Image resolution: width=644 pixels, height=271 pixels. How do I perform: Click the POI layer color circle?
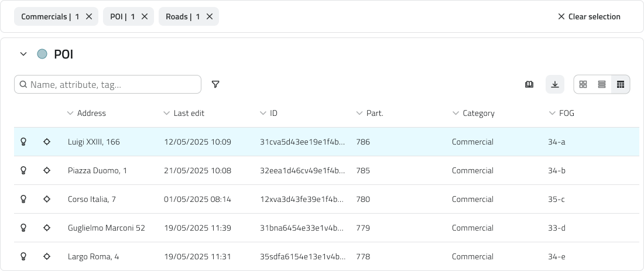(x=42, y=54)
